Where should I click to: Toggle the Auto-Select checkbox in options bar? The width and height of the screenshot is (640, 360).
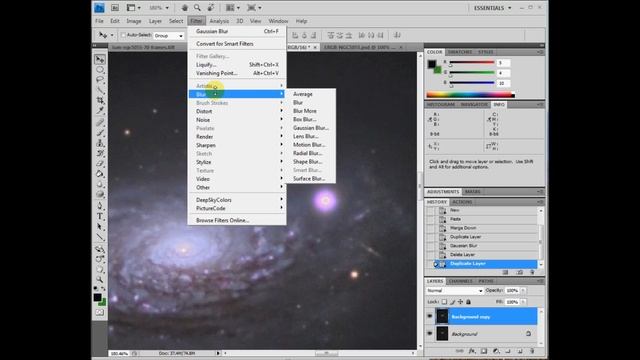click(x=123, y=36)
